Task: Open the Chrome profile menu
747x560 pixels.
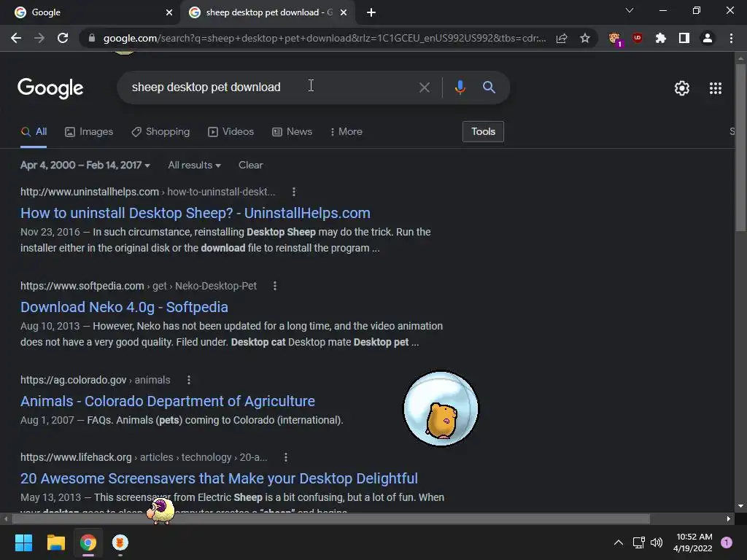Action: point(708,38)
